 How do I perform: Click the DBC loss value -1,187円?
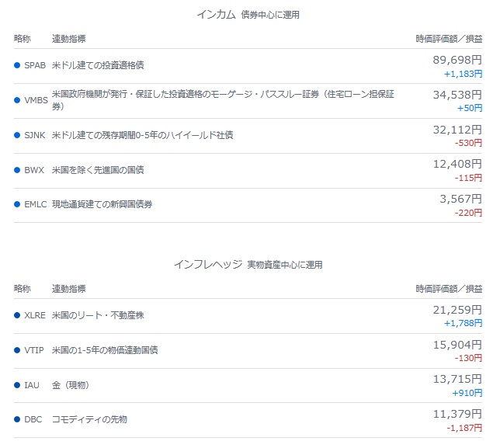pyautogui.click(x=464, y=428)
